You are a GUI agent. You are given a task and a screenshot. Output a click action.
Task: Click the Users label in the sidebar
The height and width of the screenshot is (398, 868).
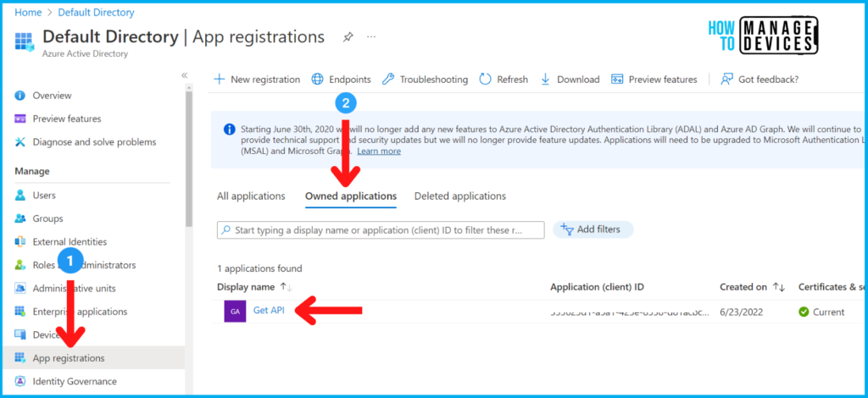click(x=44, y=196)
